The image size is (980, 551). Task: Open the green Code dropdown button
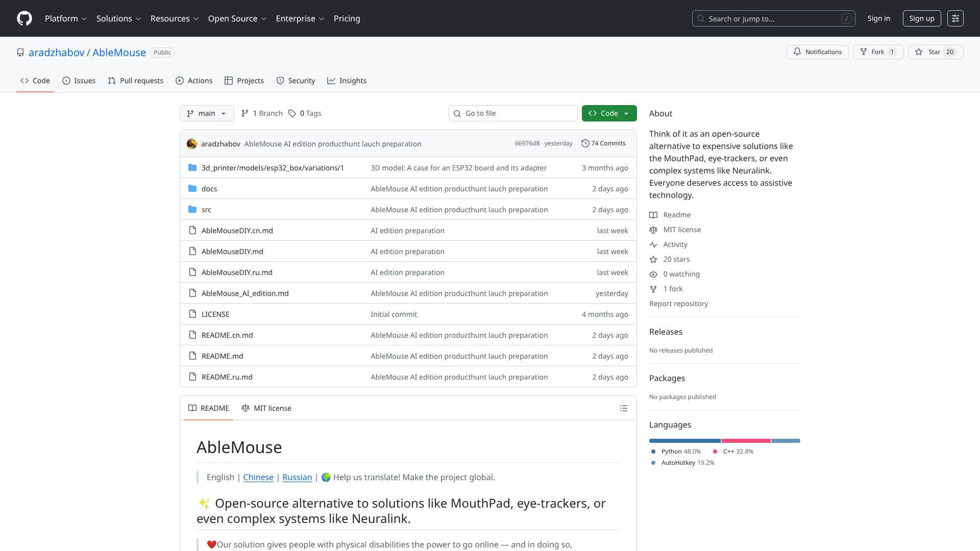(x=609, y=113)
